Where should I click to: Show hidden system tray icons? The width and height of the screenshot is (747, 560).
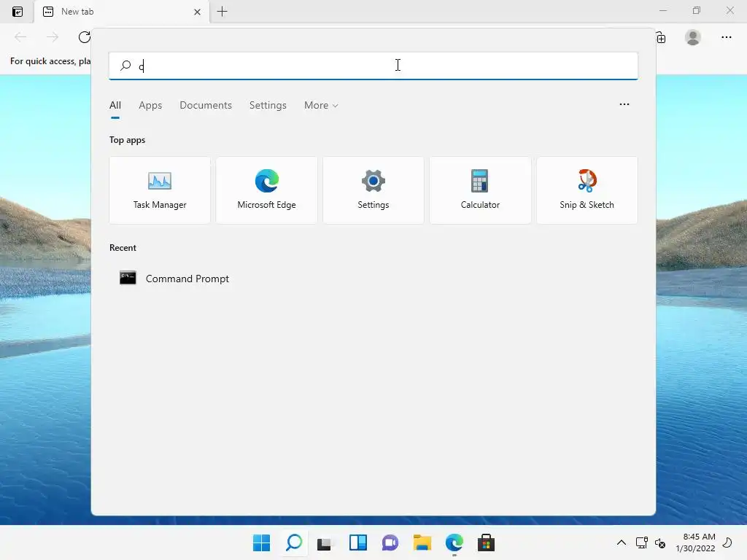point(622,542)
